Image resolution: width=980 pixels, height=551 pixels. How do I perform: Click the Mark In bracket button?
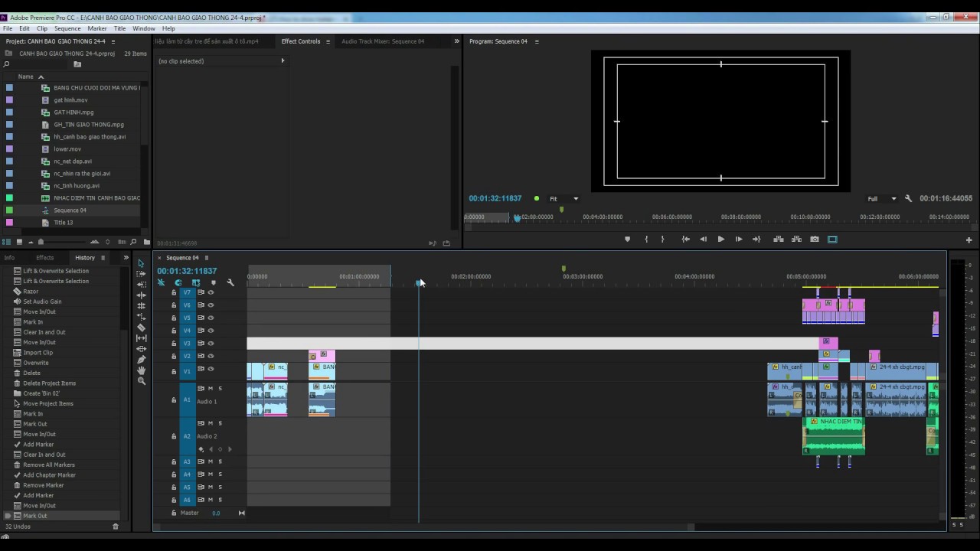[x=646, y=240]
